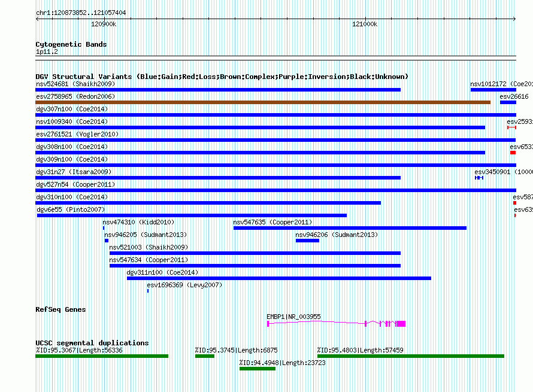Click the 121000k ruler position label

[x=365, y=24]
